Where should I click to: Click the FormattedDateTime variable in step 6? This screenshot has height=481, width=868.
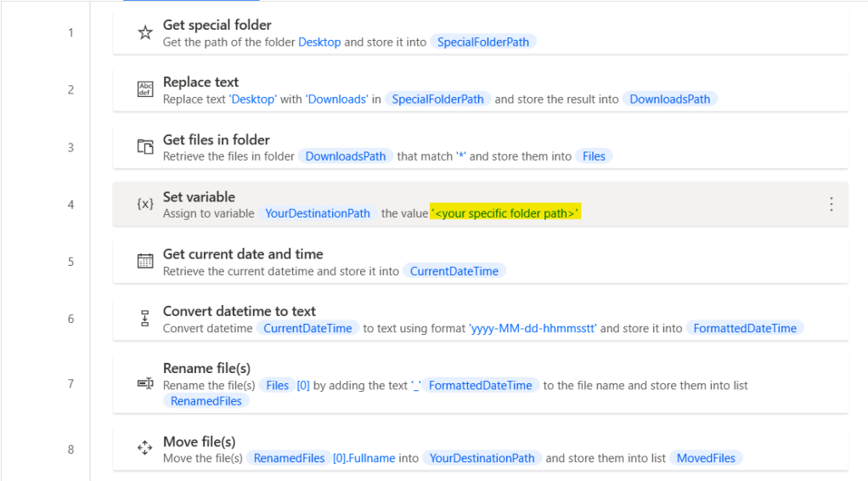745,328
